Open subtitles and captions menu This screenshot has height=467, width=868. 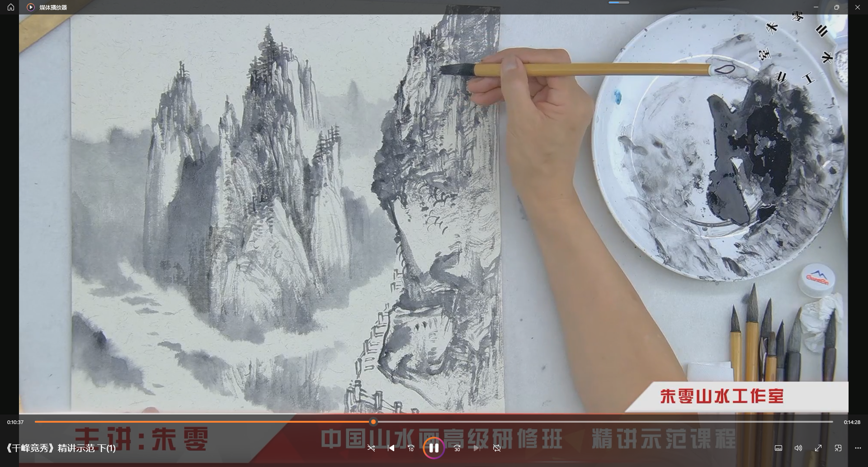tap(778, 448)
